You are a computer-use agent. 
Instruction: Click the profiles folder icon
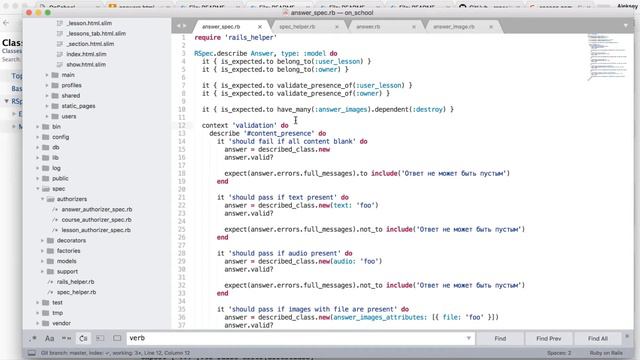pyautogui.click(x=55, y=85)
